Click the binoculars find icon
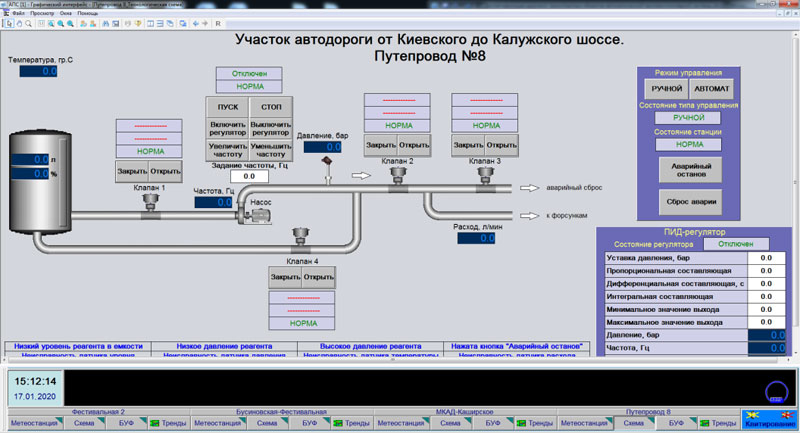 [x=106, y=23]
